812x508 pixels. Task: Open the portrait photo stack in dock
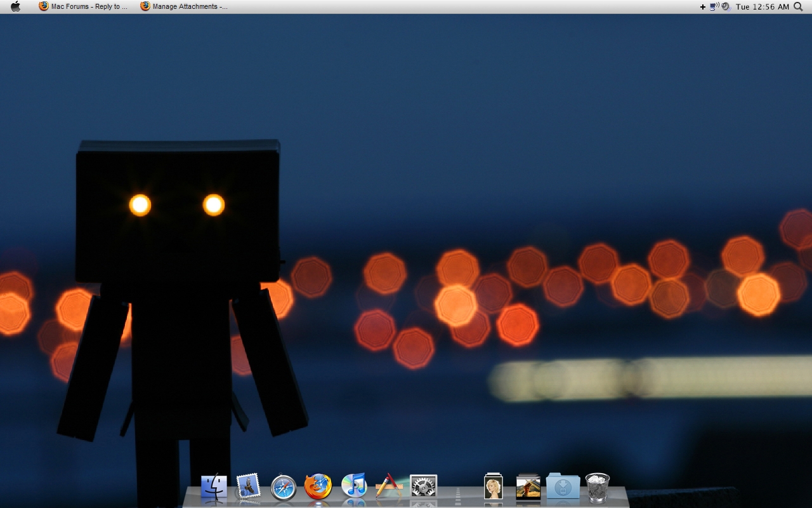[493, 486]
